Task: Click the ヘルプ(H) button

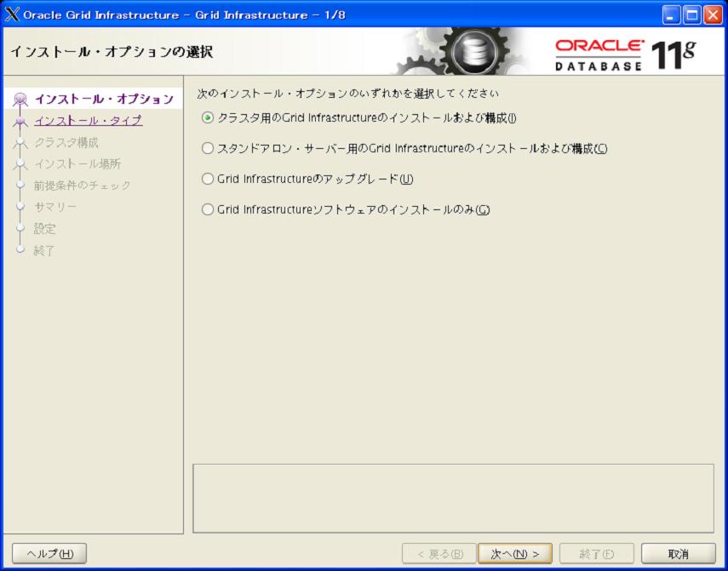Action: (x=49, y=553)
